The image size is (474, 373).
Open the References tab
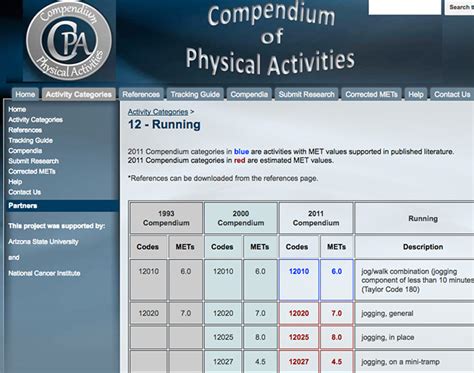click(141, 94)
